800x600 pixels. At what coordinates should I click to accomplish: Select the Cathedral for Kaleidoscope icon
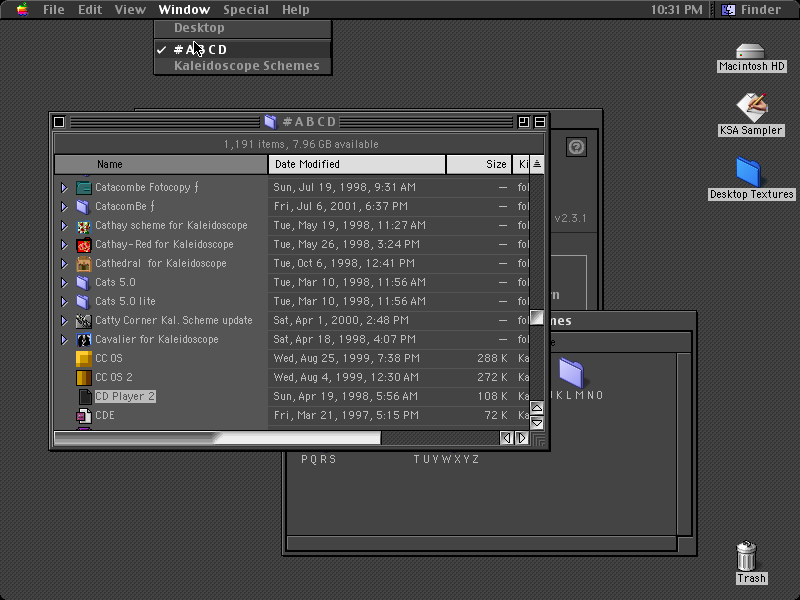coord(84,263)
